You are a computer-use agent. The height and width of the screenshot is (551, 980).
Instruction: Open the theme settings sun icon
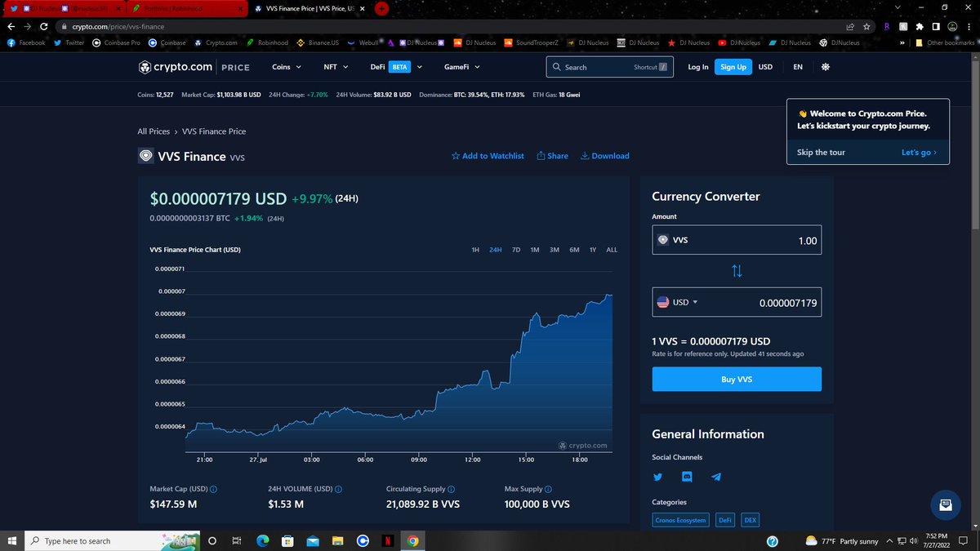pyautogui.click(x=825, y=67)
